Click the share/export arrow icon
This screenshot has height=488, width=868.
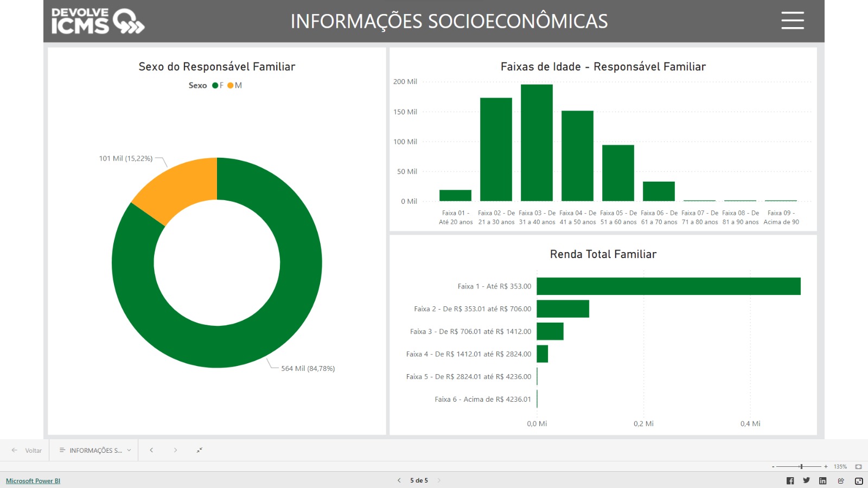pyautogui.click(x=841, y=481)
